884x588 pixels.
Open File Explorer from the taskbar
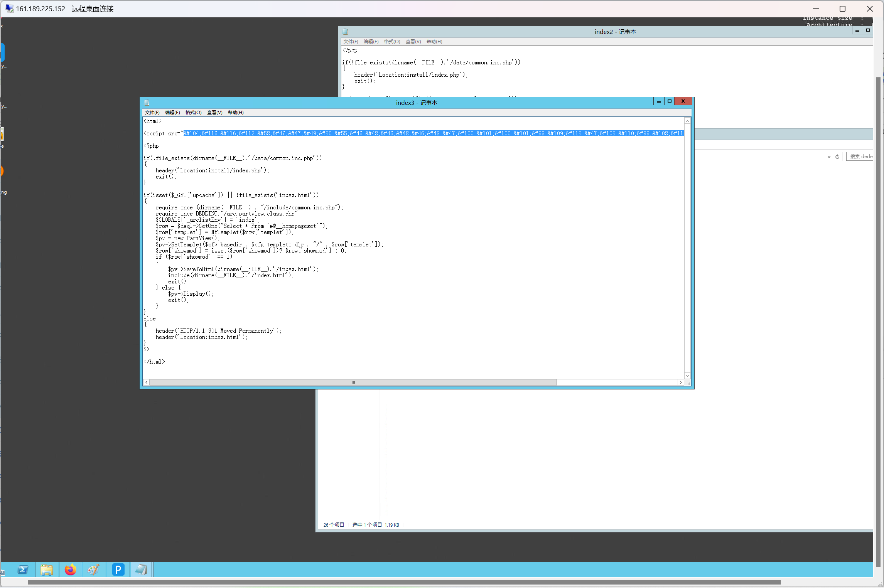coord(47,569)
